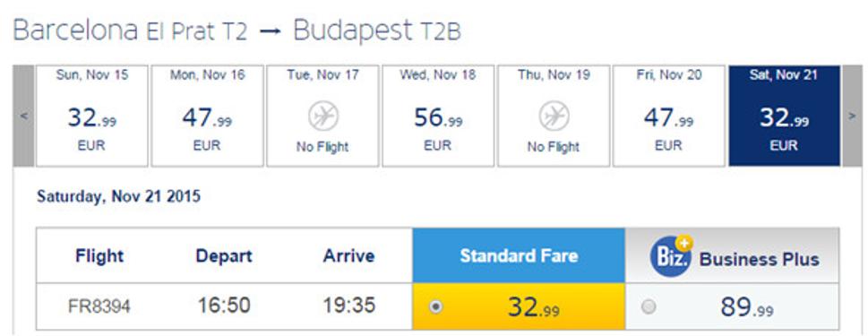Select the Business Plus radio button
The width and height of the screenshot is (868, 336).
[649, 306]
